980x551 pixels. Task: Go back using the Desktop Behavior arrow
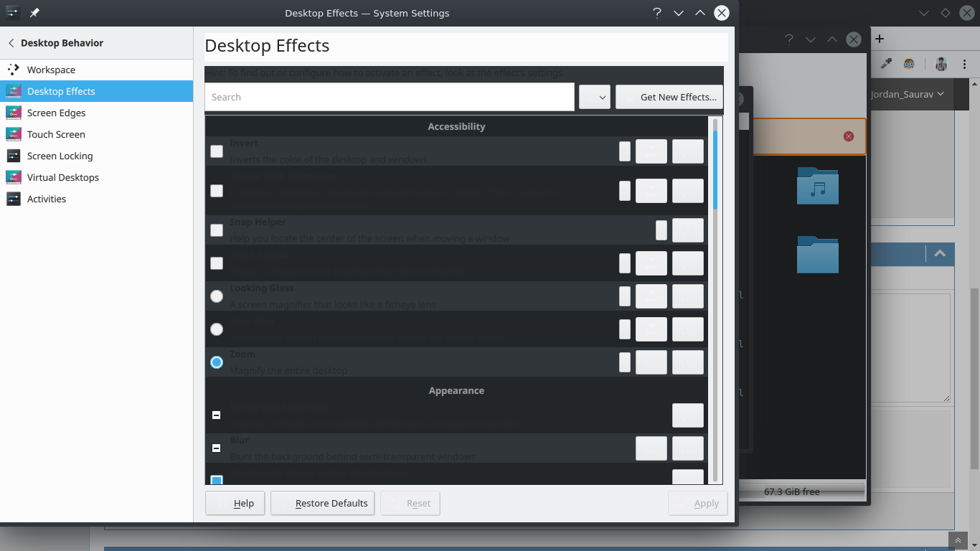click(x=11, y=43)
